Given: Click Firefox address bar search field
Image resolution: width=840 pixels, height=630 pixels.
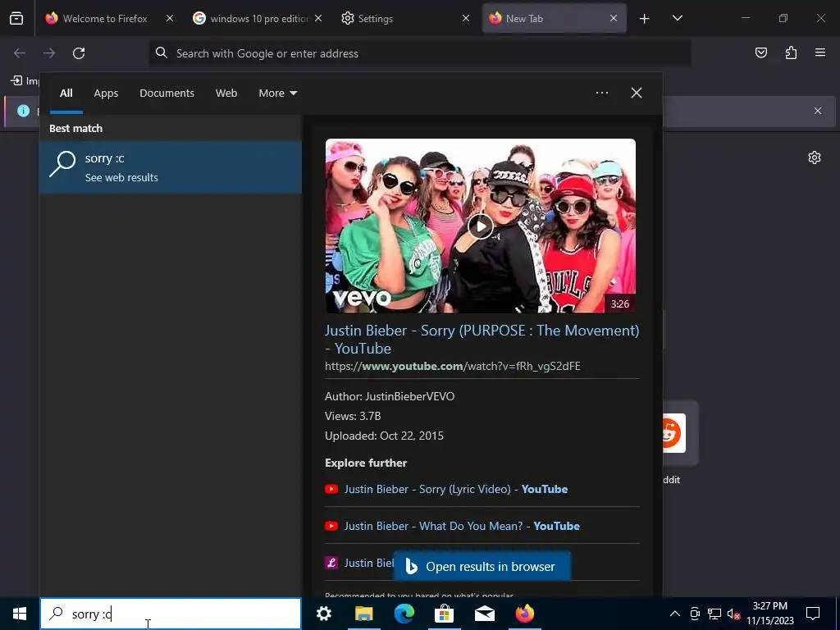Looking at the screenshot, I should [x=419, y=53].
